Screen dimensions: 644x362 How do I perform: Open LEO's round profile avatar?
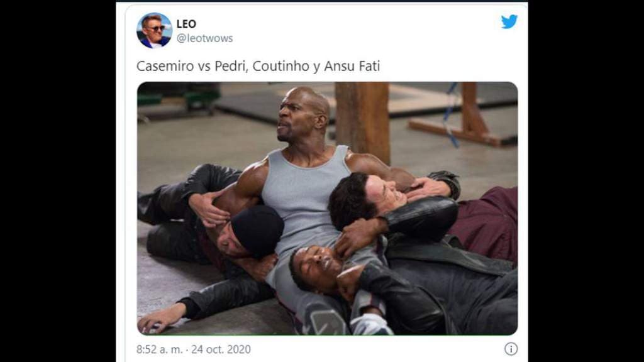tap(154, 30)
